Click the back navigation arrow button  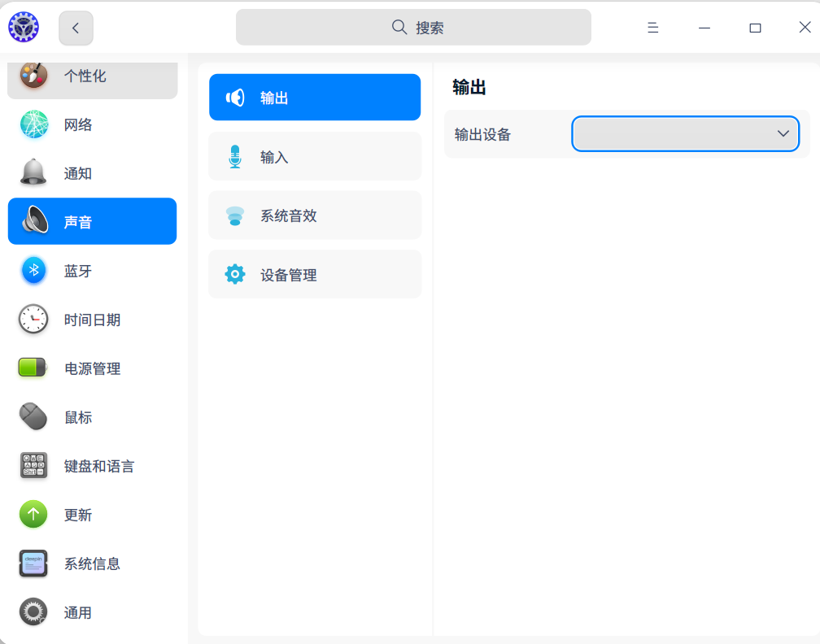pos(75,27)
